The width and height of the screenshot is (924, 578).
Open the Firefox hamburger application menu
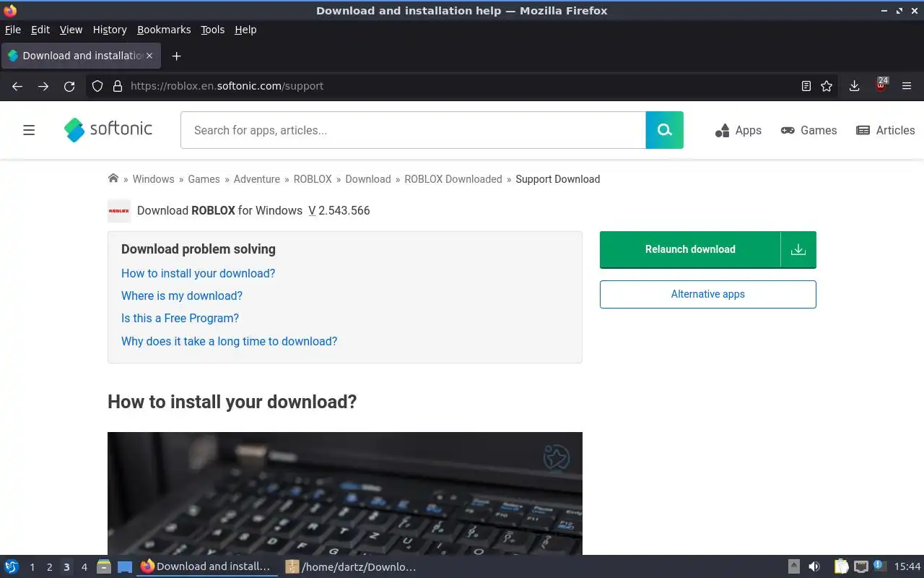click(907, 86)
